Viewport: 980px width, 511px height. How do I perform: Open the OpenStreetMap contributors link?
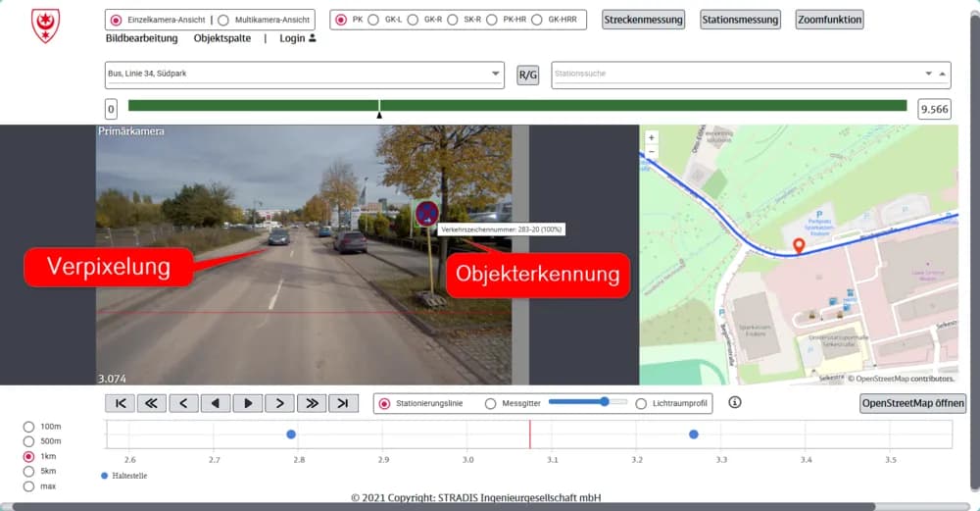point(904,379)
